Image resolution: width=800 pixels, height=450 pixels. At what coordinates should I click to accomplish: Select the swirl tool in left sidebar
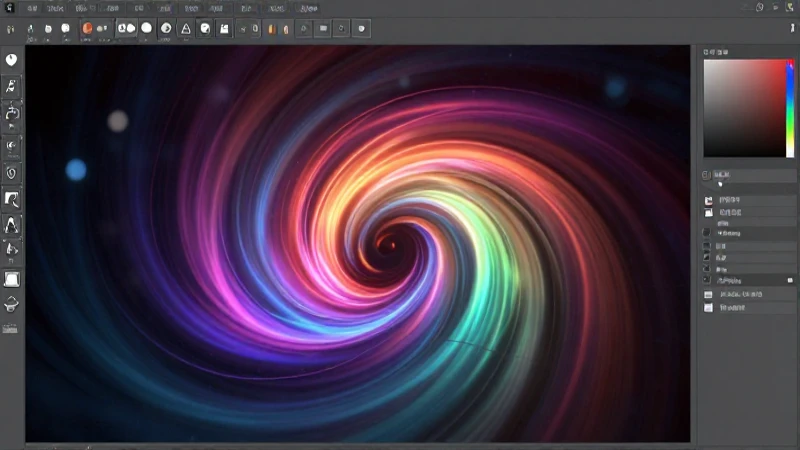click(11, 146)
